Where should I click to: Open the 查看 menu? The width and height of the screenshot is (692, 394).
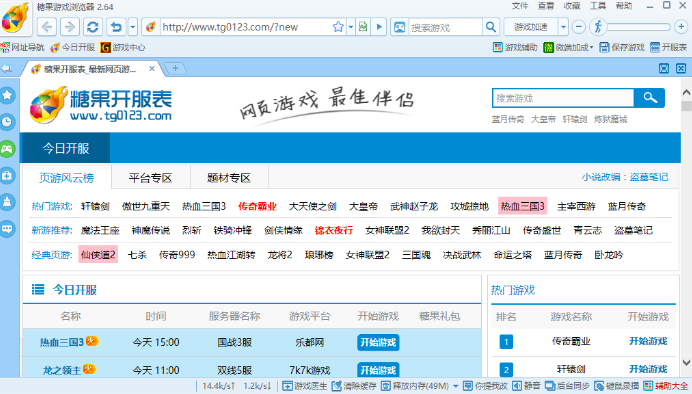[x=545, y=6]
